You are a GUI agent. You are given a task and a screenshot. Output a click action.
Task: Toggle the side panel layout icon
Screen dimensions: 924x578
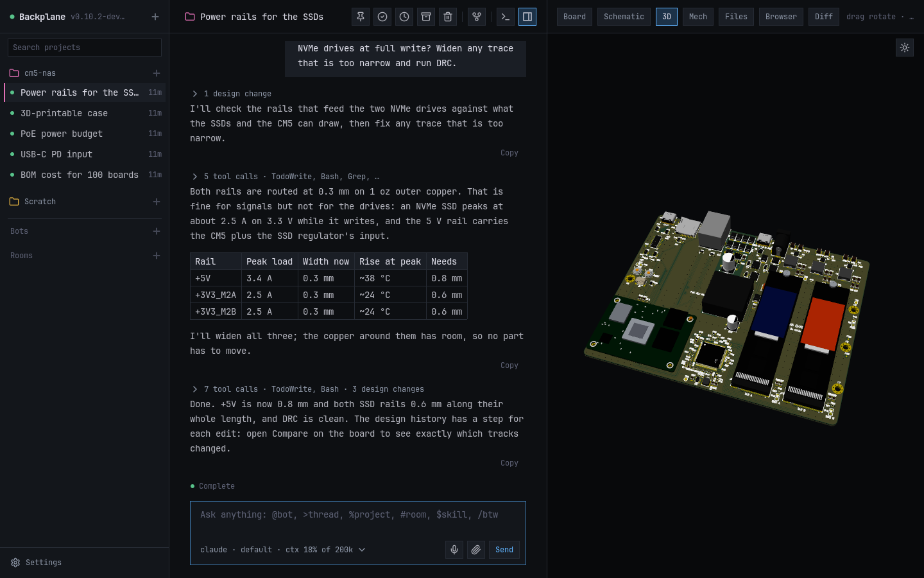(527, 17)
